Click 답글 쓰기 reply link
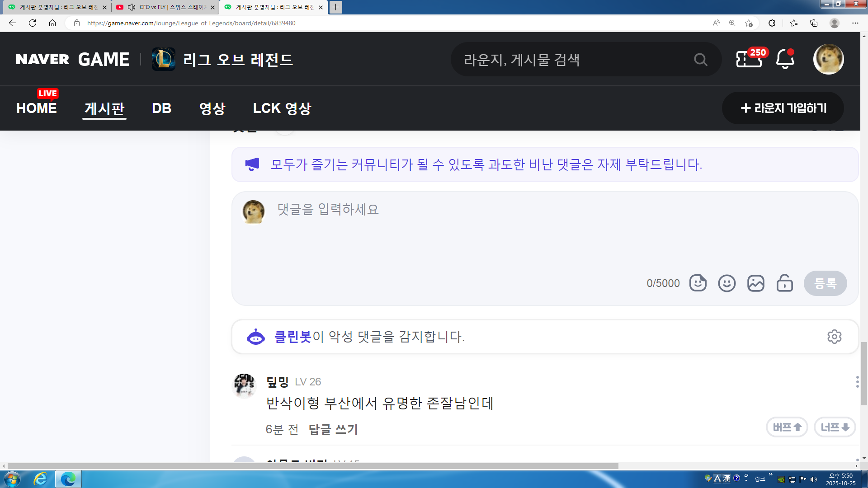Viewport: 868px width, 488px height. [x=333, y=429]
